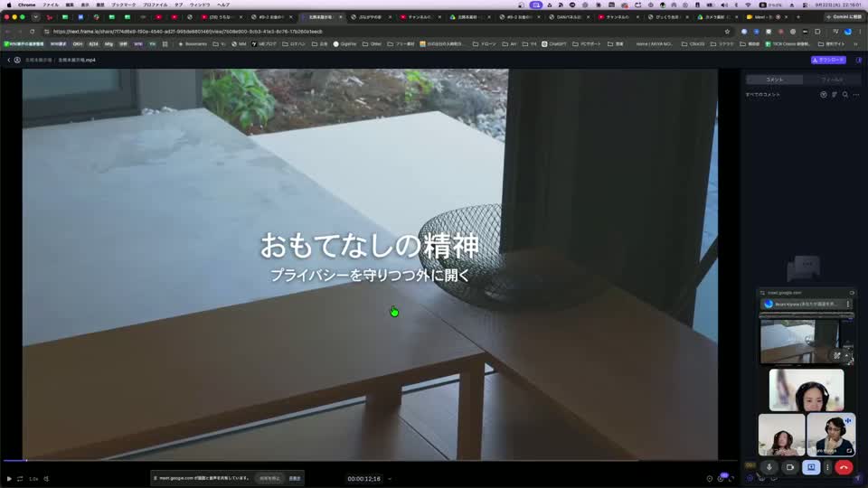Play the video with the play button
Viewport: 868px width, 488px height.
coord(9,479)
